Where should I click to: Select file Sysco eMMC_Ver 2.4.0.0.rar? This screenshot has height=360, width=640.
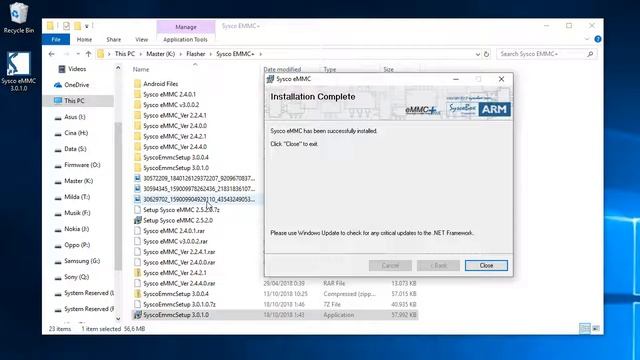tap(179, 262)
